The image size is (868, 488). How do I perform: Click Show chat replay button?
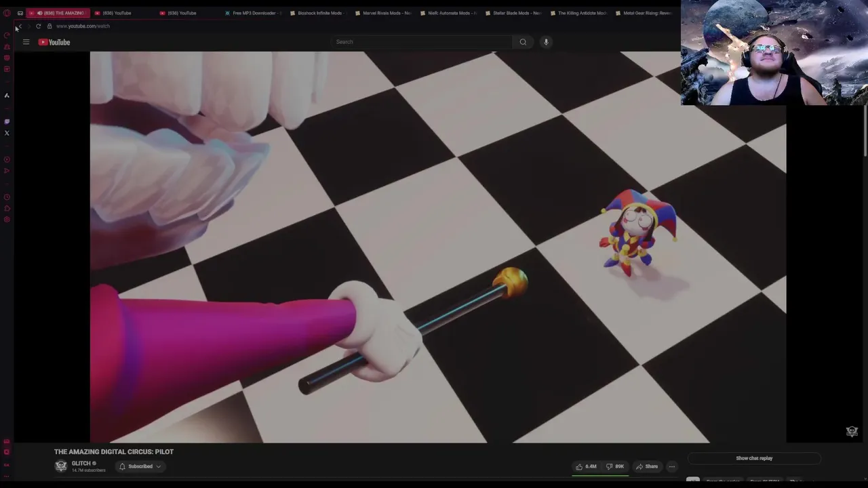click(x=754, y=458)
